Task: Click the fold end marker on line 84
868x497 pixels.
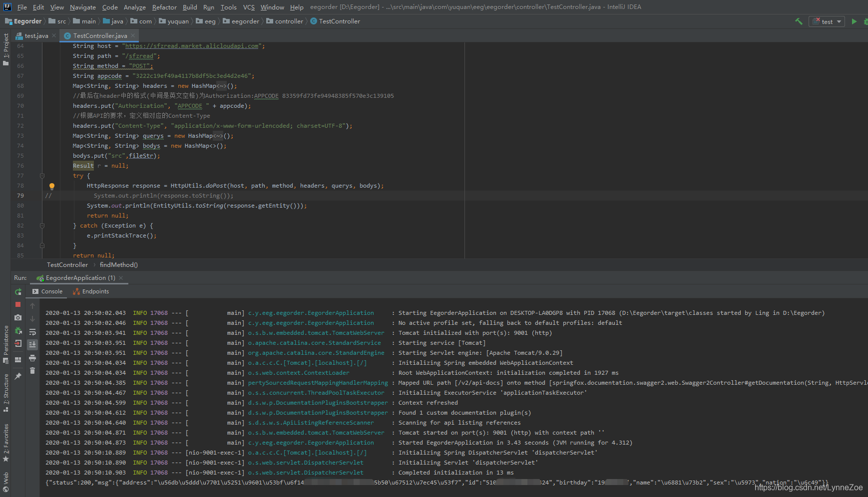Action: (42, 246)
